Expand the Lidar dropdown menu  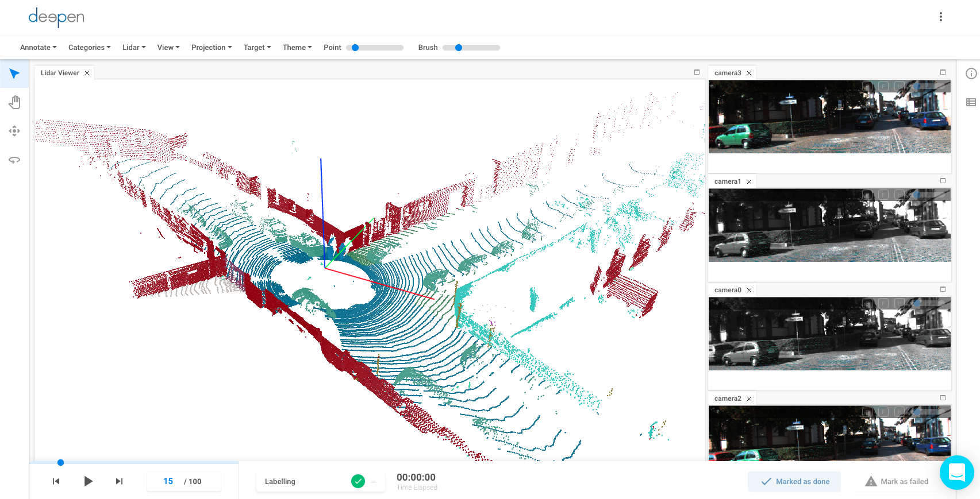pos(134,48)
